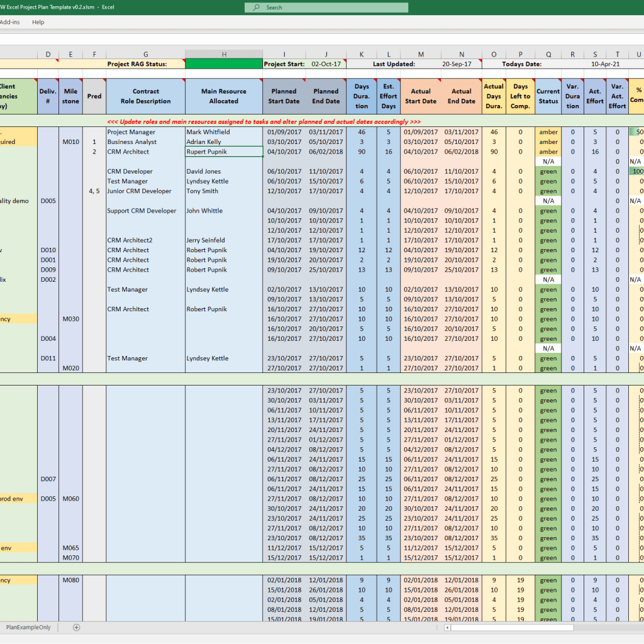644x644 pixels.
Task: Select the Planned Start Date header cell
Action: coord(284,96)
